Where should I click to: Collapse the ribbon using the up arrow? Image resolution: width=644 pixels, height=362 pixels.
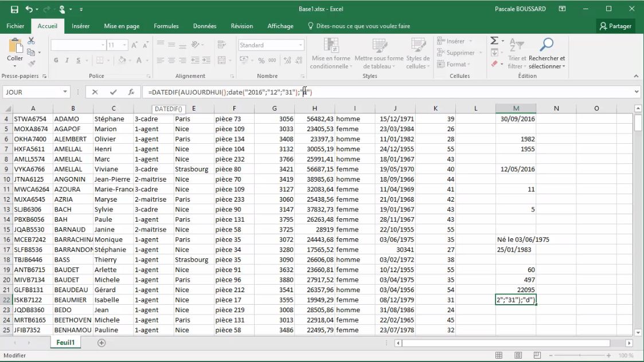[x=636, y=76]
